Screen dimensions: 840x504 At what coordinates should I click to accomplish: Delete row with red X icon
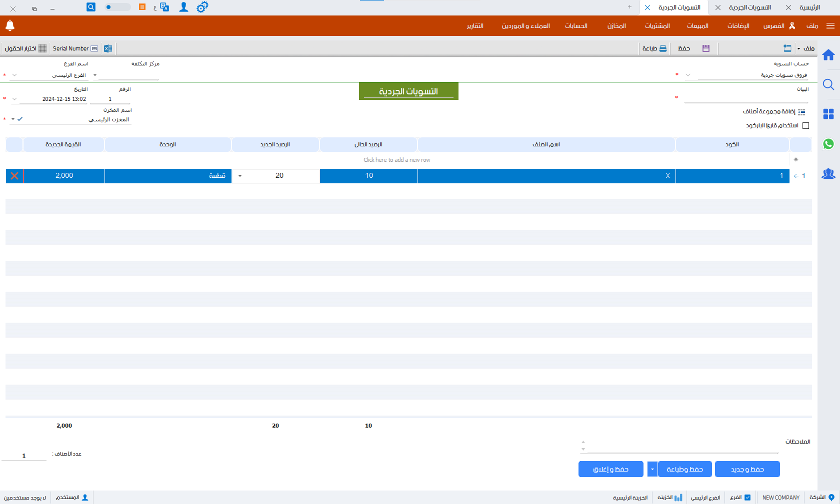[x=14, y=176]
